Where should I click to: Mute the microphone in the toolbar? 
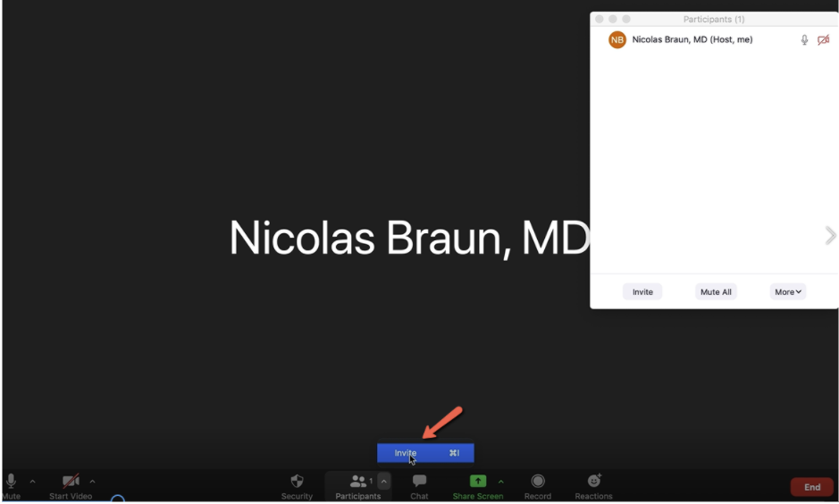[x=11, y=482]
